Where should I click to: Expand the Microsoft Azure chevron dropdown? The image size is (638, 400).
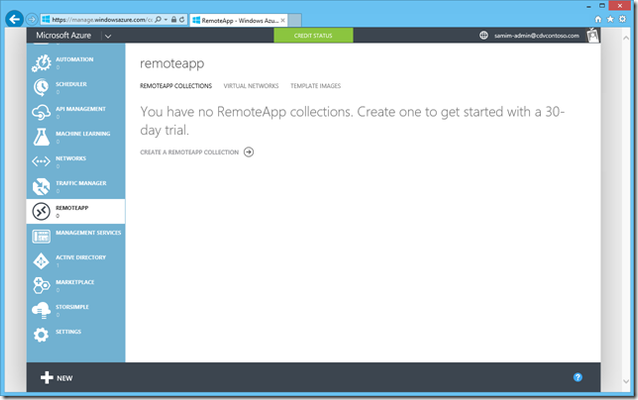[x=108, y=36]
